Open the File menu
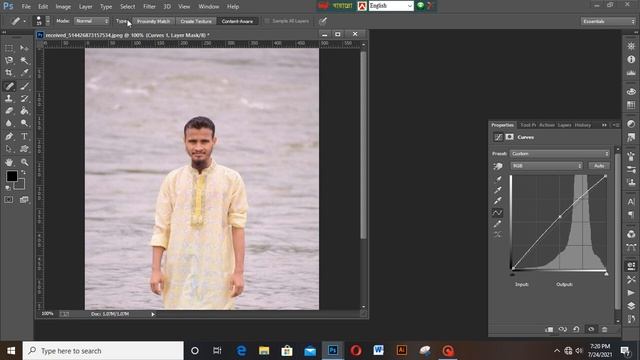 pyautogui.click(x=26, y=7)
